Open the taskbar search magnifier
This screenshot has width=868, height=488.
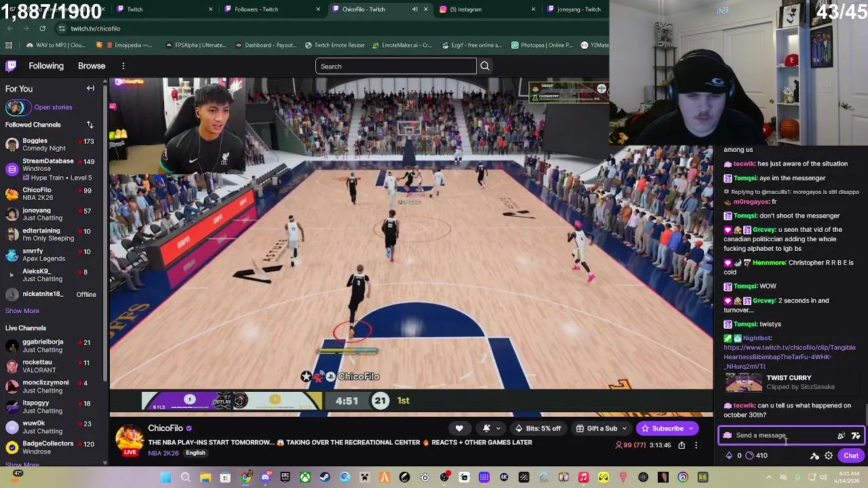pyautogui.click(x=185, y=477)
